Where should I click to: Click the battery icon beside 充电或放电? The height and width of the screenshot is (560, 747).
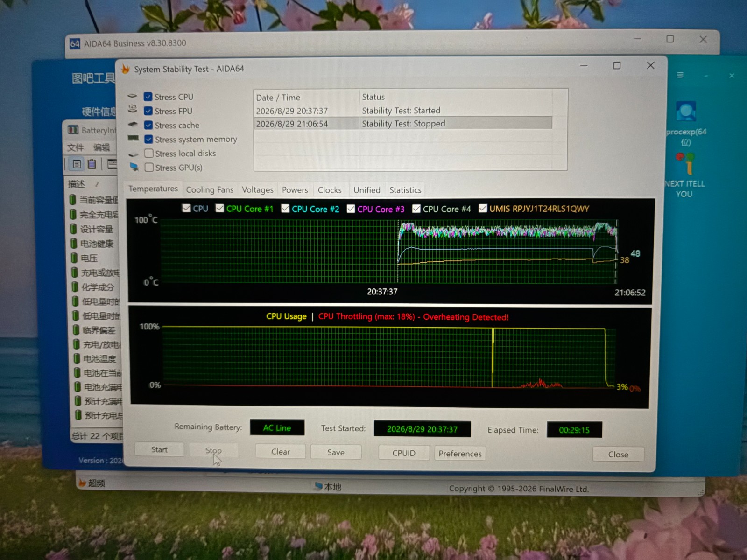point(75,273)
